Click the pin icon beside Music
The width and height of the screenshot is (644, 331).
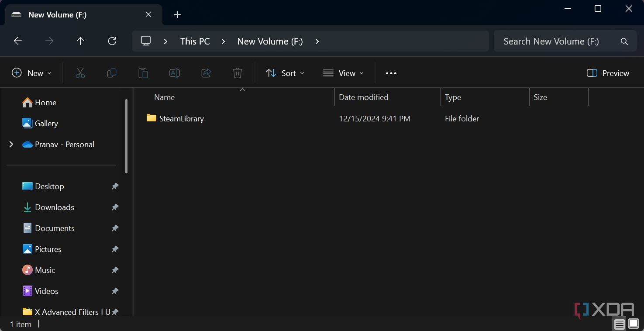115,270
